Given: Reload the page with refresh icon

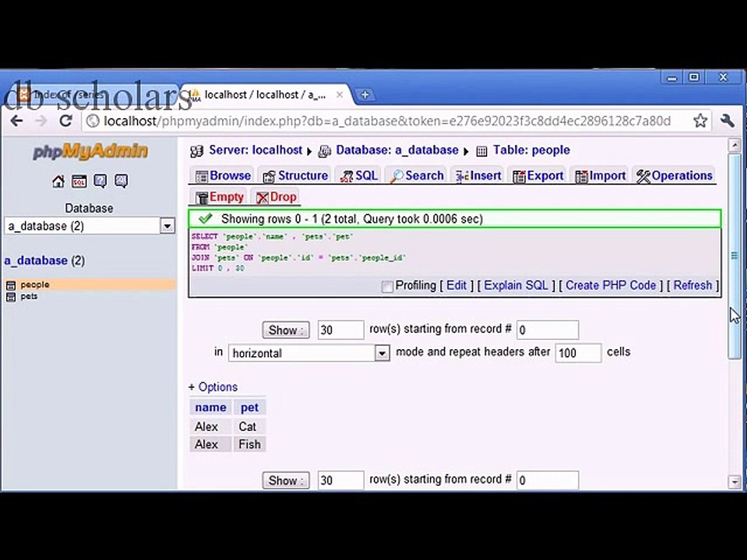Looking at the screenshot, I should [x=65, y=121].
